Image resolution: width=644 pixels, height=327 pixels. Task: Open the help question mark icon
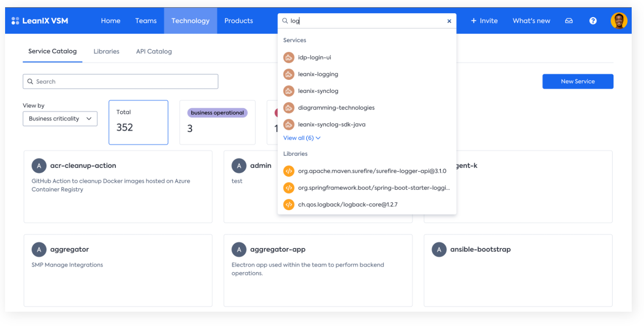pyautogui.click(x=593, y=20)
